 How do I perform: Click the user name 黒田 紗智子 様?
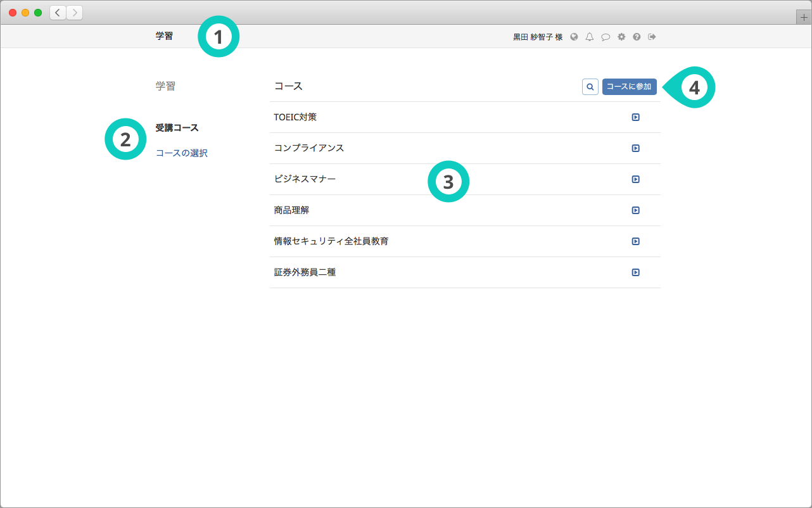pyautogui.click(x=537, y=37)
